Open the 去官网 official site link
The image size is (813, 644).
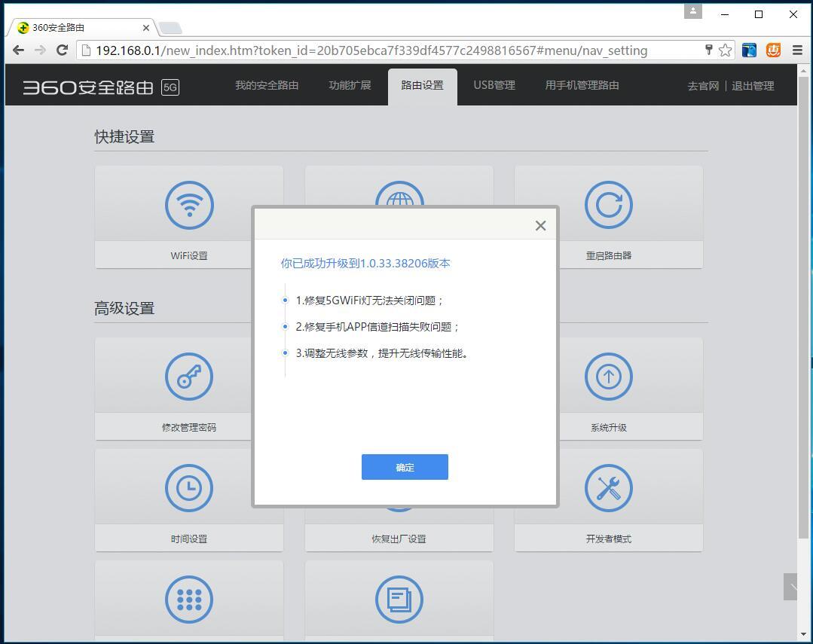click(x=701, y=86)
